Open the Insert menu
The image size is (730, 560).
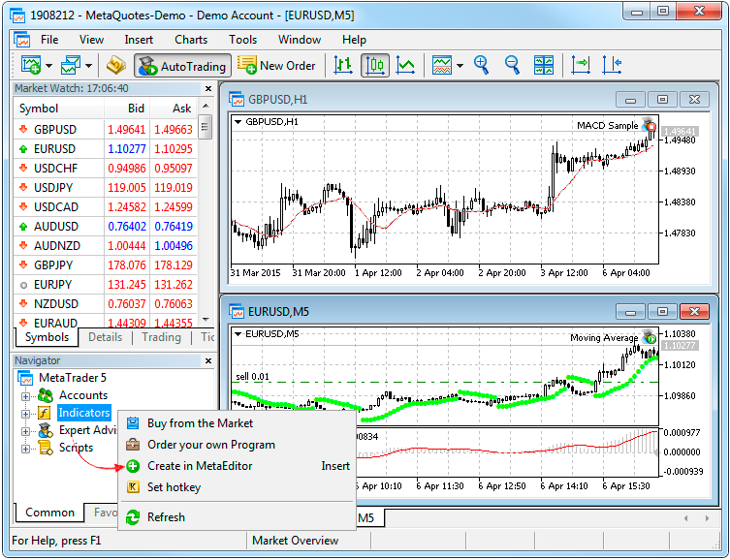click(x=139, y=40)
